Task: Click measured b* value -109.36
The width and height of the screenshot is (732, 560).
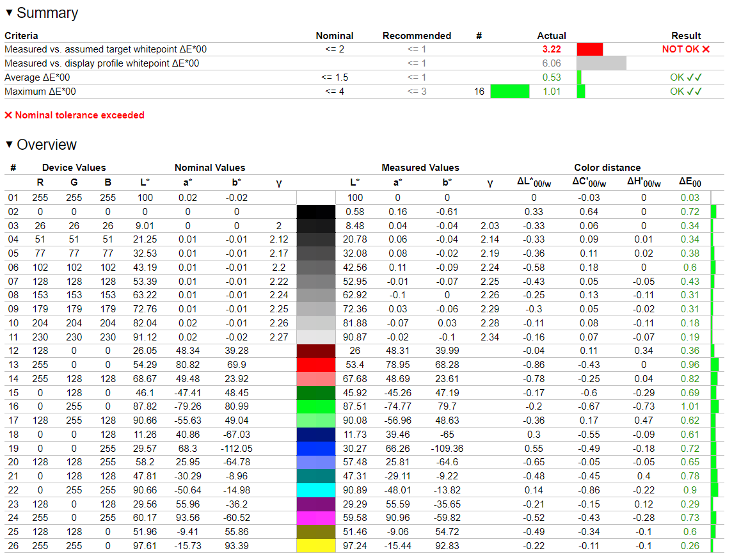Action: coord(447,449)
